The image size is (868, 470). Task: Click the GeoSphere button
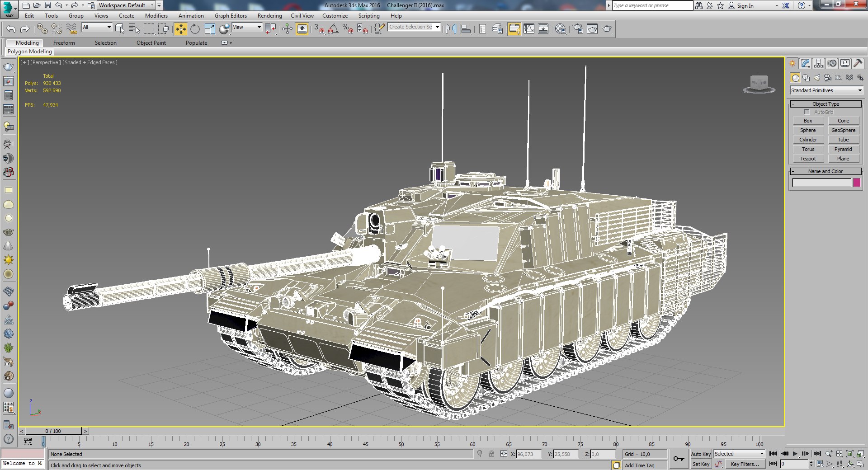click(843, 130)
